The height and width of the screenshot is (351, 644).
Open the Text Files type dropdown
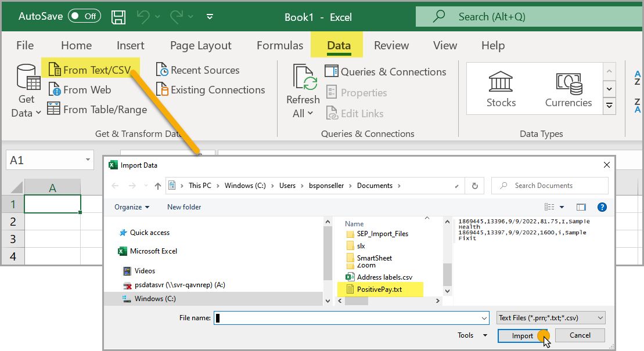[551, 318]
